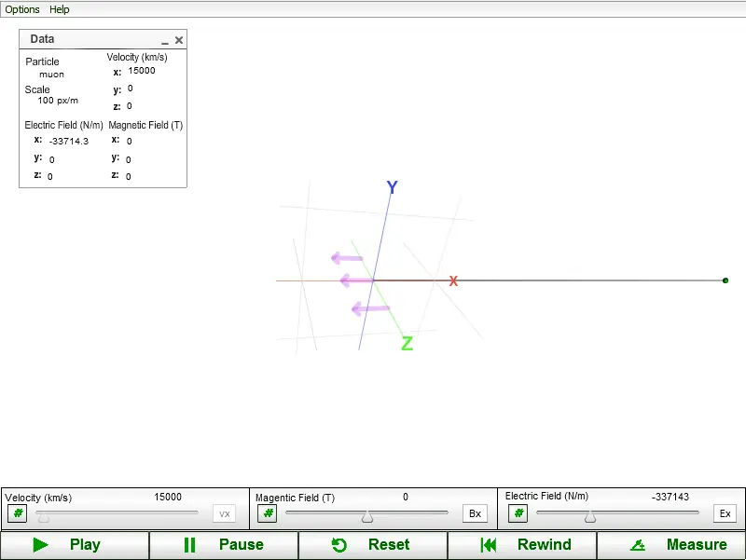Viewport: 746px width, 560px height.
Task: Toggle the vx velocity component button
Action: [225, 514]
